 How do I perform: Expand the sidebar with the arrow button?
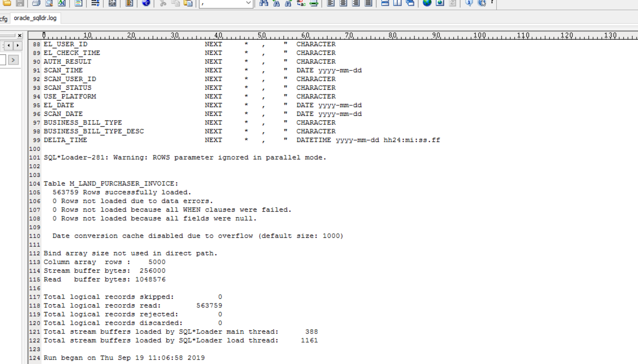[14, 60]
